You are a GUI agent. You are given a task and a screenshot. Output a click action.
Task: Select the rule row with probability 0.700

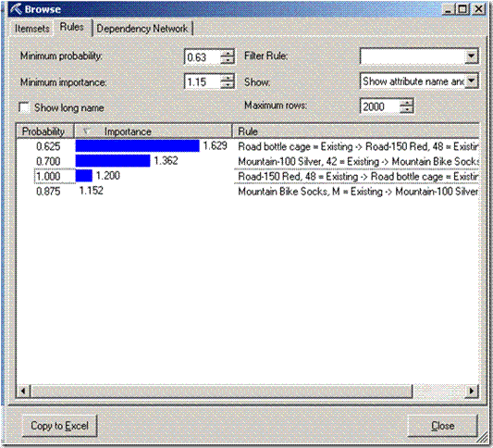click(248, 161)
